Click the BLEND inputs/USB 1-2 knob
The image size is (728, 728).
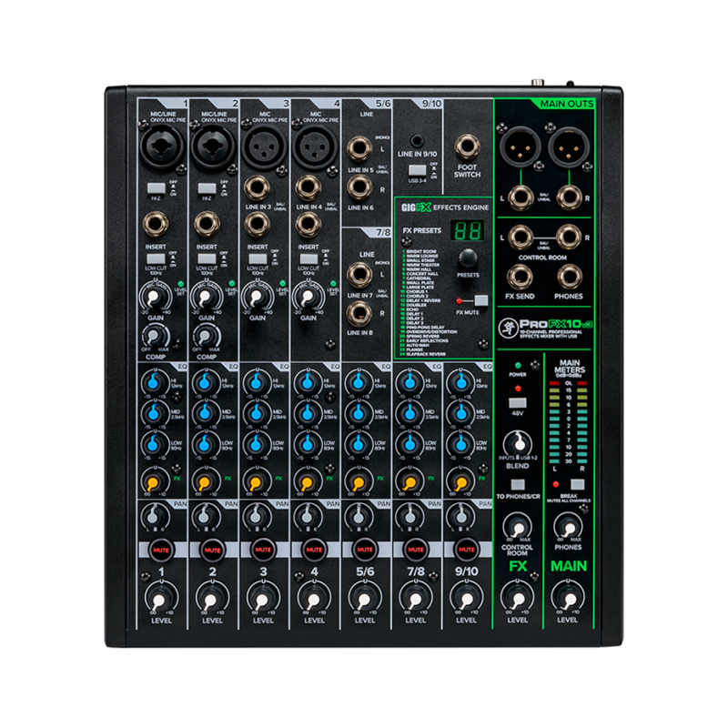click(517, 442)
